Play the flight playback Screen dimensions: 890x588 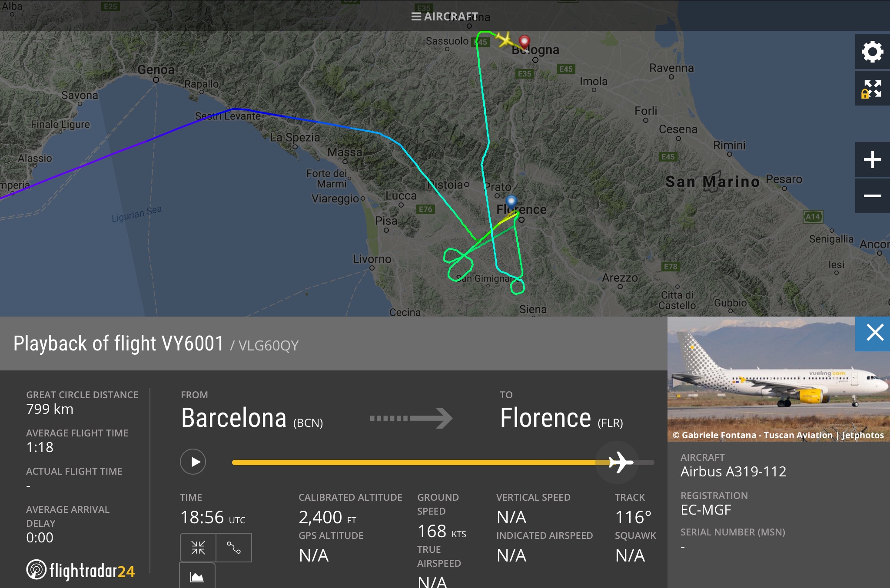pos(193,462)
